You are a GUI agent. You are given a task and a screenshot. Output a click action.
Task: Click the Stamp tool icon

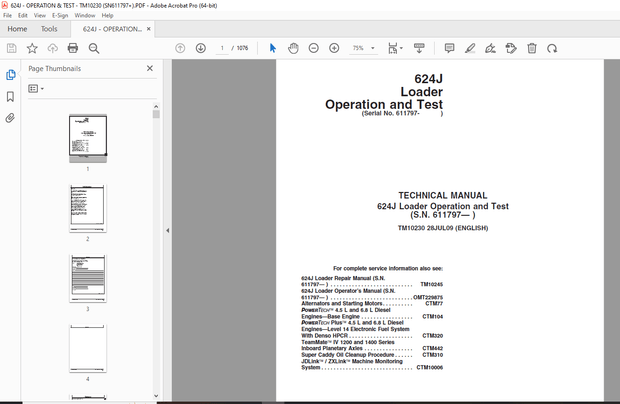pyautogui.click(x=511, y=48)
